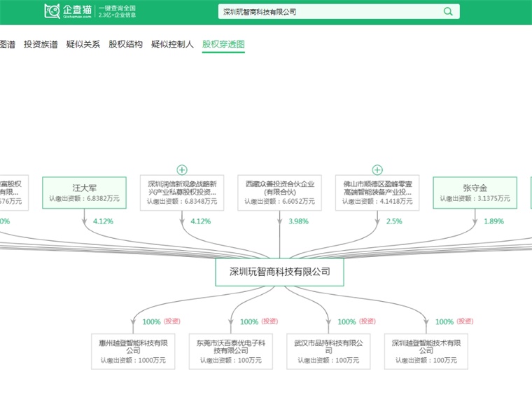Open subsidiary 武汉市品持科技有限公司
The width and height of the screenshot is (532, 395).
point(328,352)
